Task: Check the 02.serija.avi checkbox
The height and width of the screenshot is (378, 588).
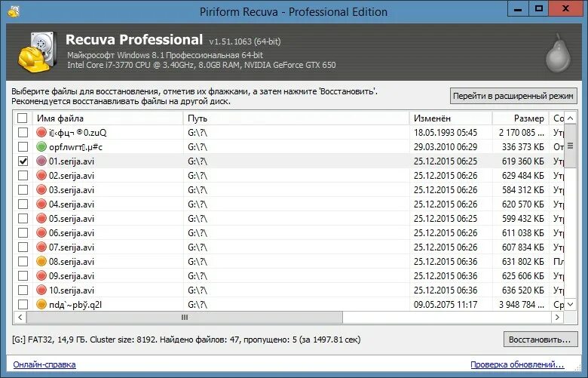Action: pos(23,176)
